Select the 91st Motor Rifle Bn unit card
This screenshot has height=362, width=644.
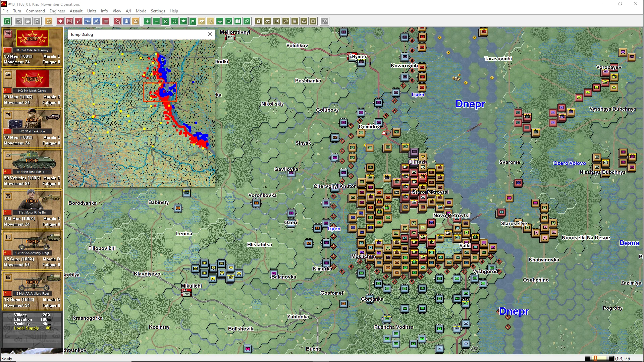32,209
